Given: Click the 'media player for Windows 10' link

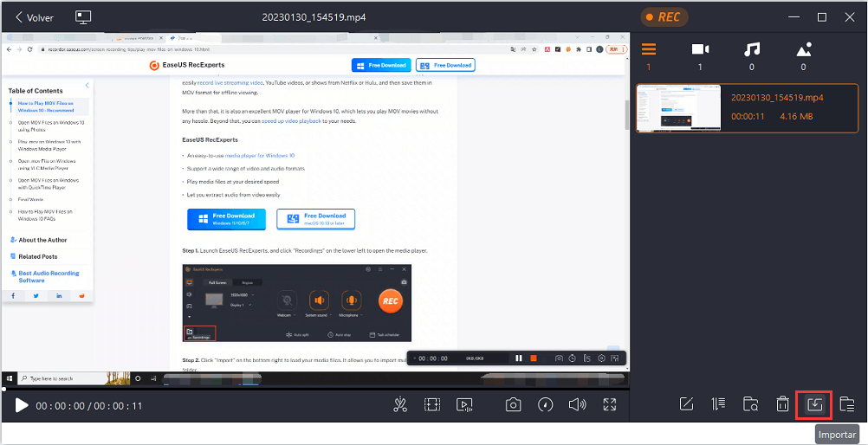Looking at the screenshot, I should tap(260, 156).
